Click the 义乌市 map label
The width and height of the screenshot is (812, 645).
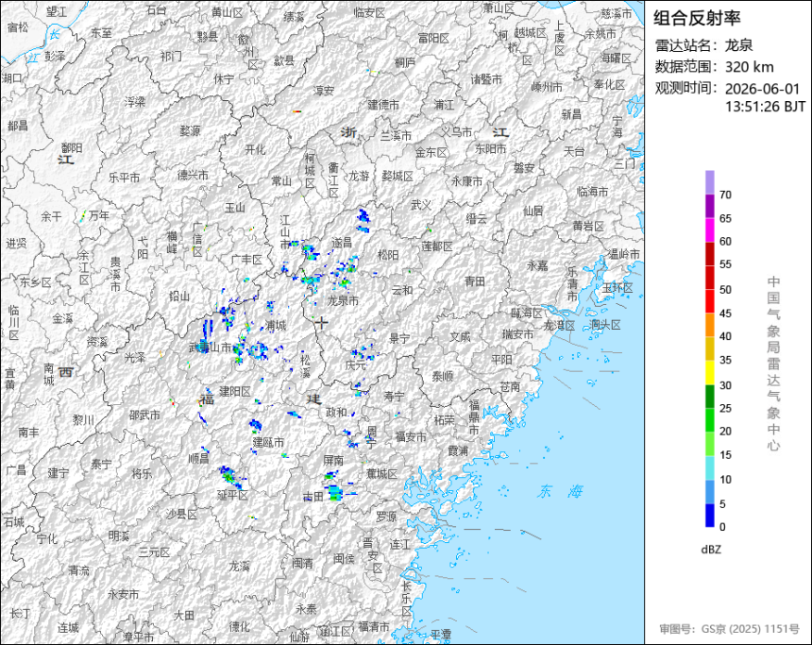(x=456, y=132)
